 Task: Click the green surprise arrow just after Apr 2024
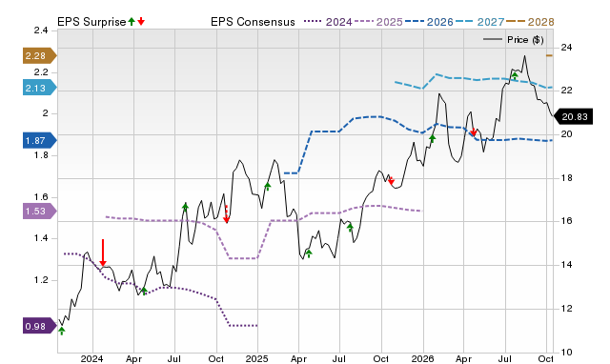(x=144, y=291)
